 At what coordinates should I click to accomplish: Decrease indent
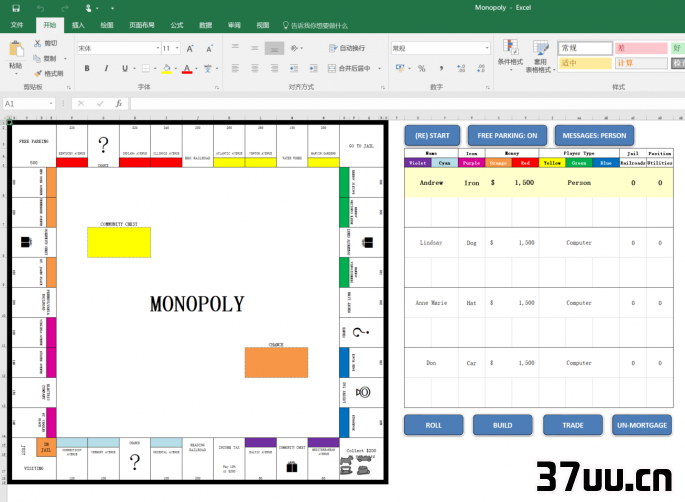tap(294, 68)
